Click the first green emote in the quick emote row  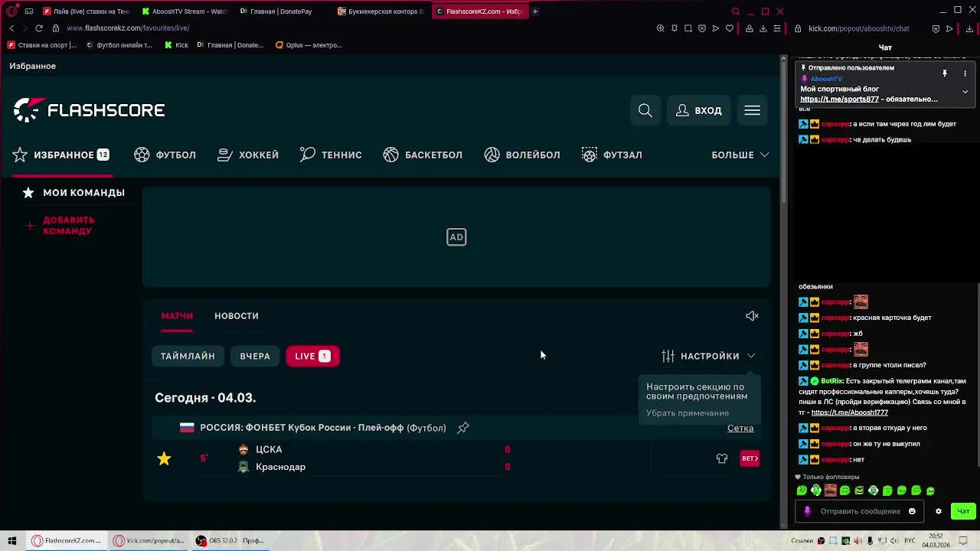[802, 491]
